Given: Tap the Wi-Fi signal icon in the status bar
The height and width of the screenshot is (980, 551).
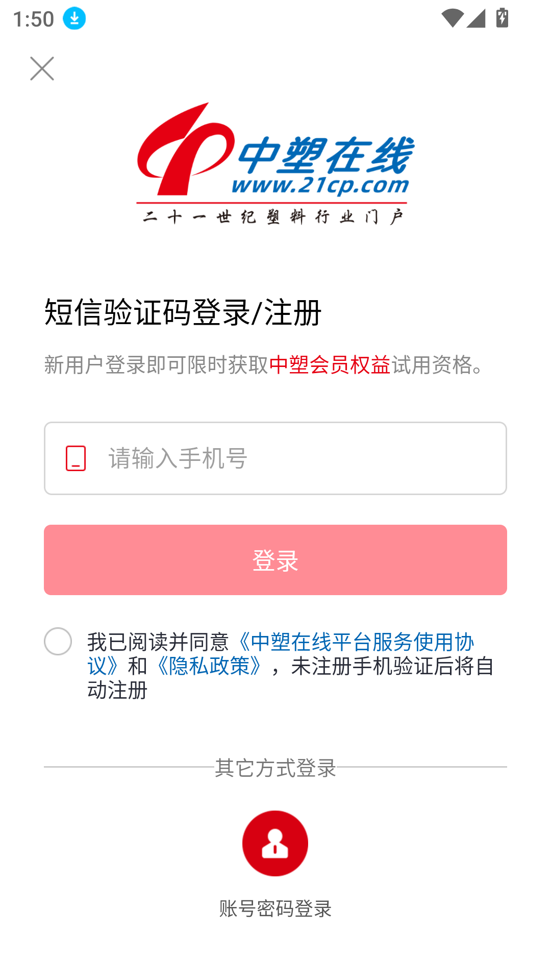Looking at the screenshot, I should pos(452,18).
